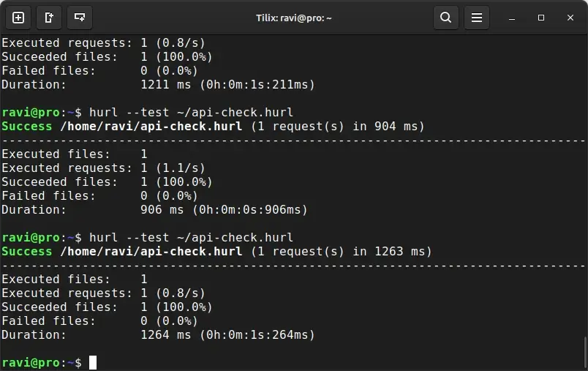
Task: Minimize the Tilix window
Action: click(512, 18)
